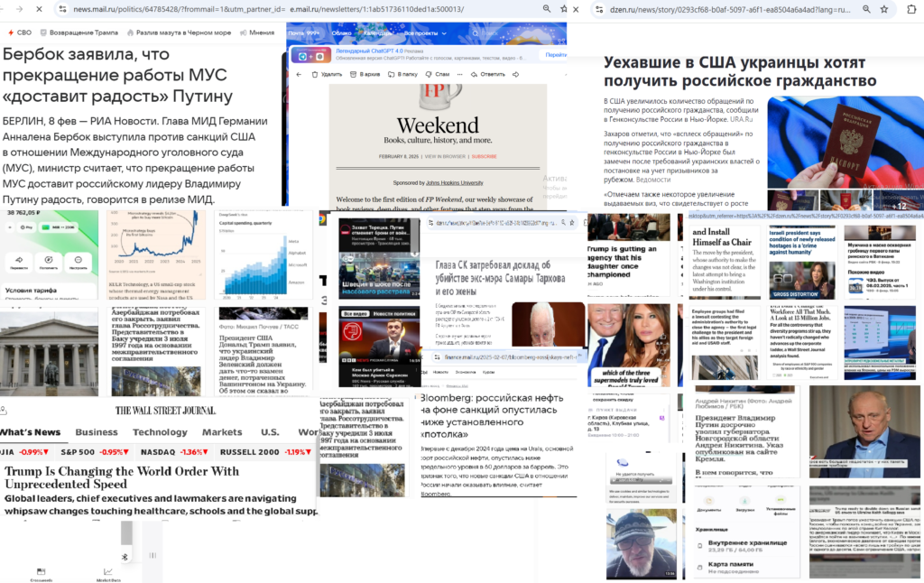
Task: Open Trump Is Changing the World Order headline
Action: point(122,477)
